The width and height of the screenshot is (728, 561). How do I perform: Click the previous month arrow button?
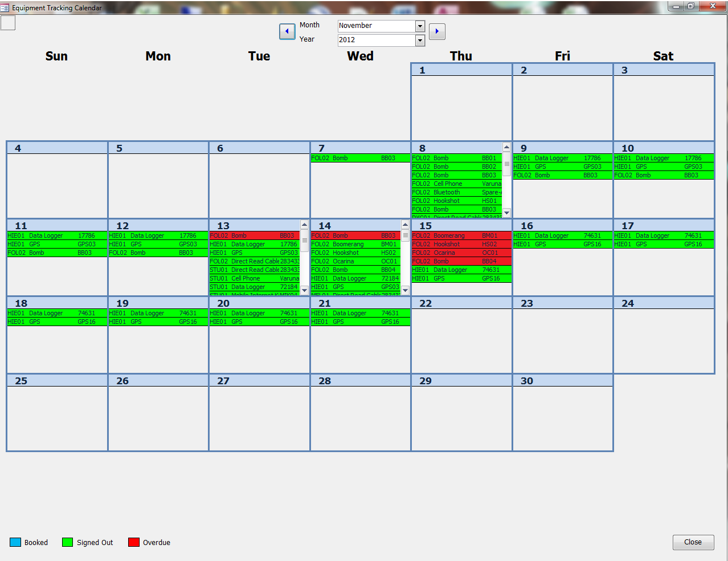click(x=287, y=31)
